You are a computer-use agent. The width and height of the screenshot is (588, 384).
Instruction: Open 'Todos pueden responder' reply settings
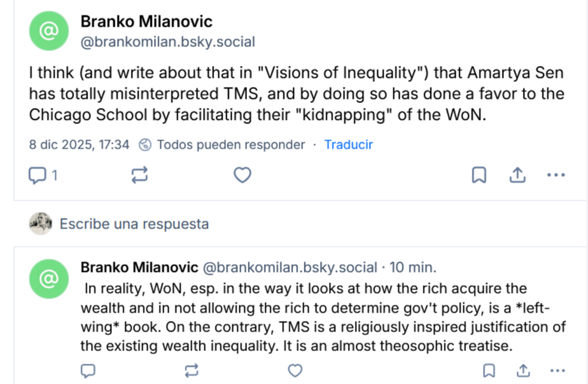pos(223,145)
